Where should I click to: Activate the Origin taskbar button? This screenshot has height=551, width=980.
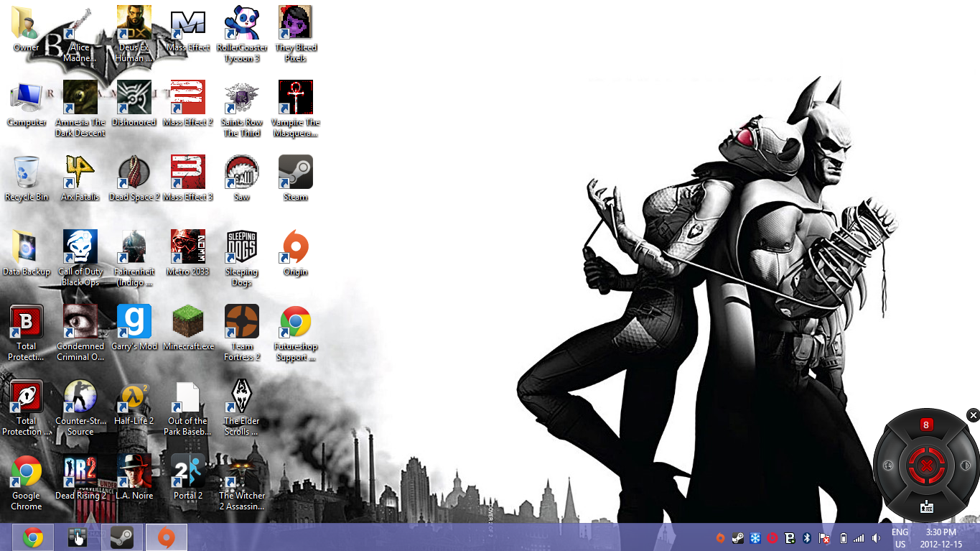click(167, 537)
